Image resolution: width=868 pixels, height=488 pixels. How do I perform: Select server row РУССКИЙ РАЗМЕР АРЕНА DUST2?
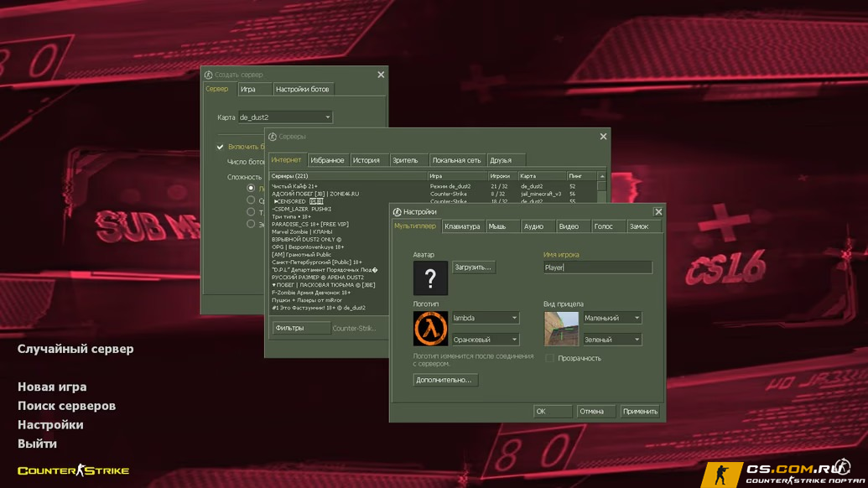tap(330, 278)
